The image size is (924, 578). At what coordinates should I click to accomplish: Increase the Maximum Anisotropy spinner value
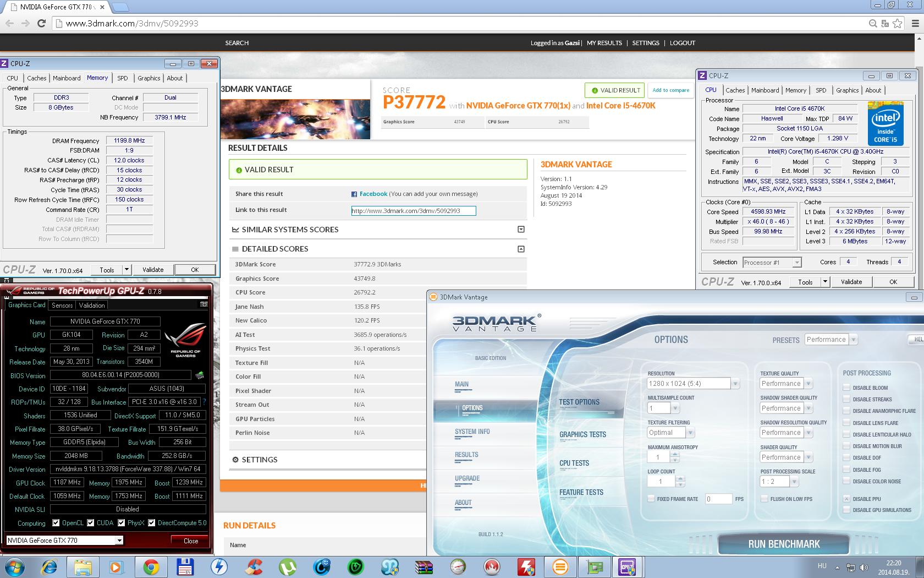(x=675, y=455)
